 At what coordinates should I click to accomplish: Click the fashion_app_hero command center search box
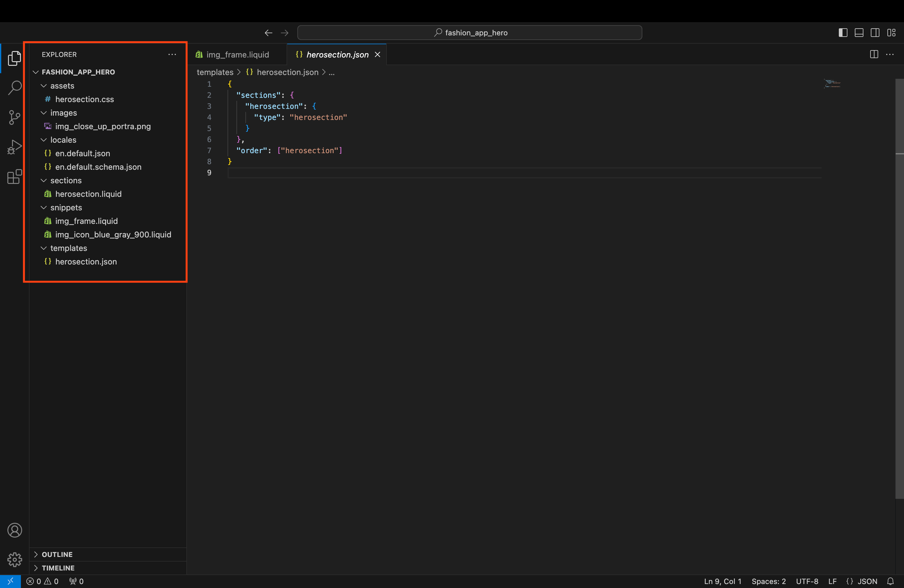(x=470, y=33)
